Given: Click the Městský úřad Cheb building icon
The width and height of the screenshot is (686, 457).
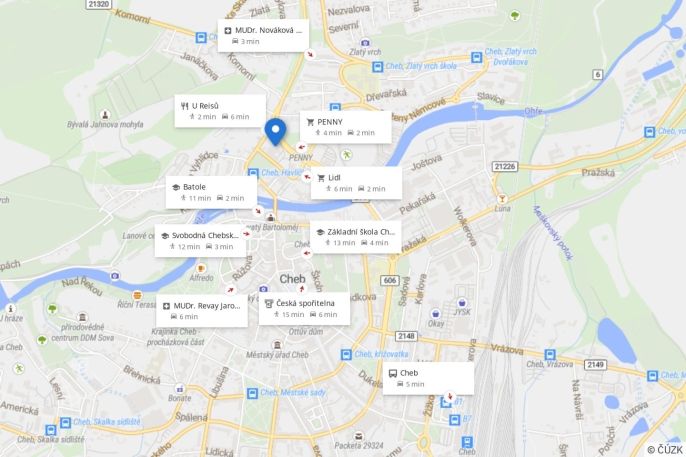Looking at the screenshot, I should pos(276,345).
